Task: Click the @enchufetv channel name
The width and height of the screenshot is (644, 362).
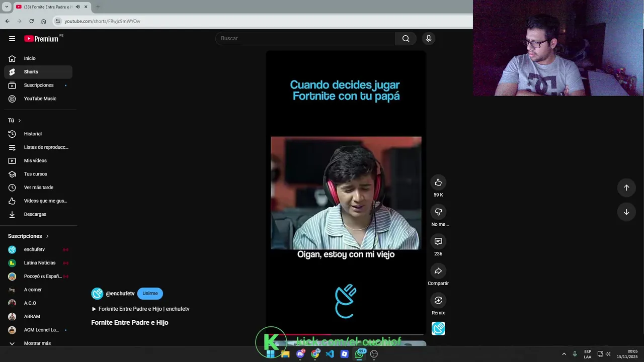Action: click(120, 294)
